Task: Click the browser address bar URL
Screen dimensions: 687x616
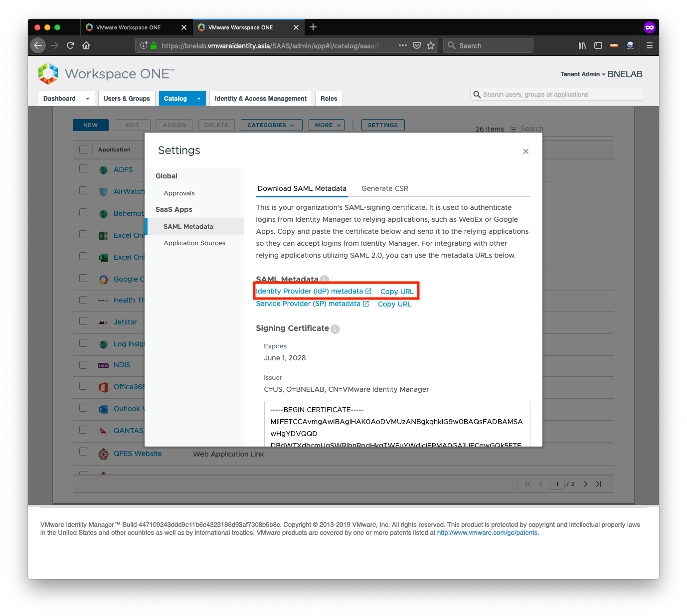Action: (270, 45)
